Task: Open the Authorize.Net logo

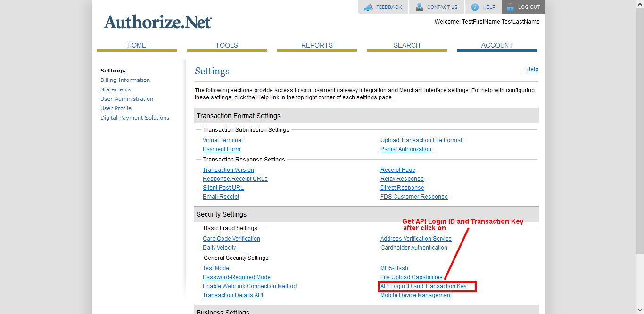Action: (158, 22)
